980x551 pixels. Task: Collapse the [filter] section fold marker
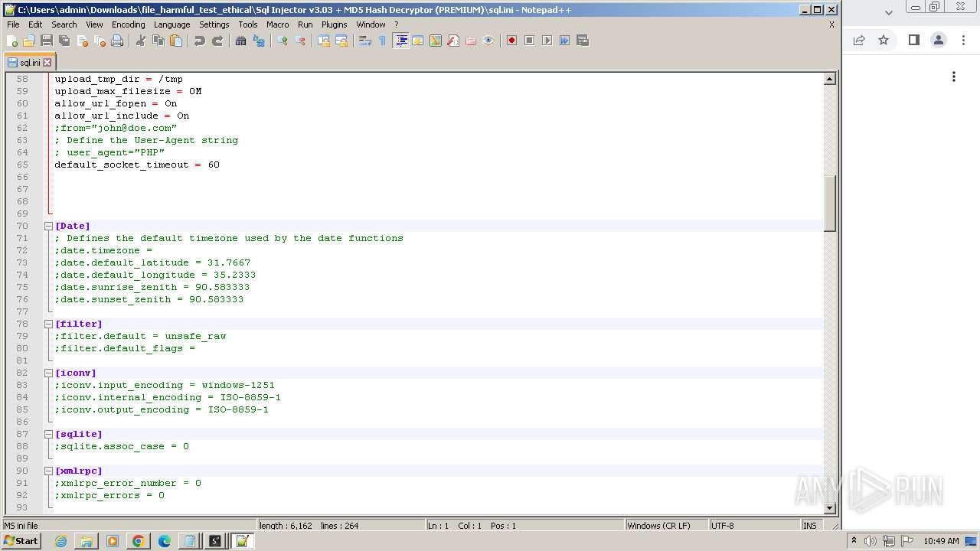[48, 324]
